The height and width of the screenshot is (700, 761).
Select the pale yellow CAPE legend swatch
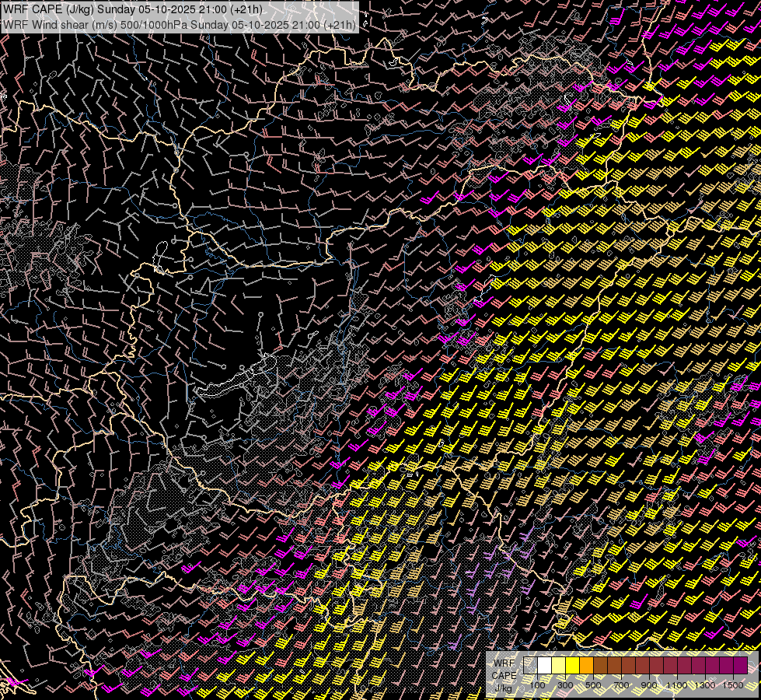[x=559, y=665]
